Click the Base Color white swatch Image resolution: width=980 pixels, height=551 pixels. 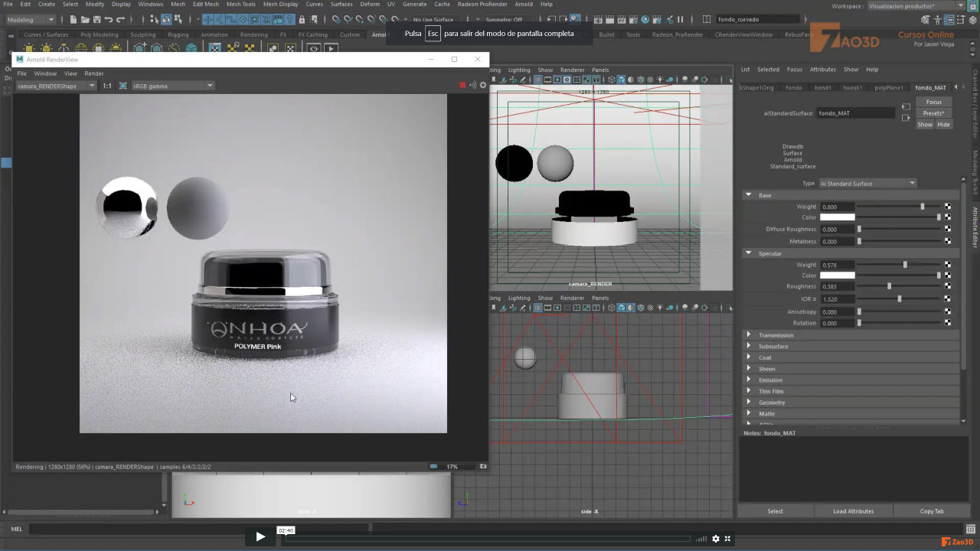(x=837, y=217)
